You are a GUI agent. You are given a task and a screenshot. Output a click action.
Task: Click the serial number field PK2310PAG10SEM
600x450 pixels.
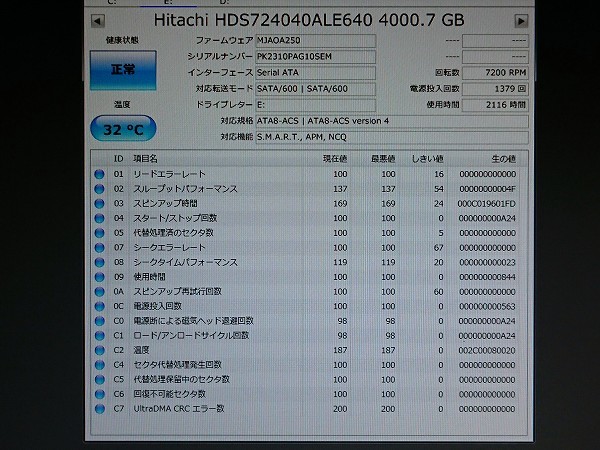point(316,57)
